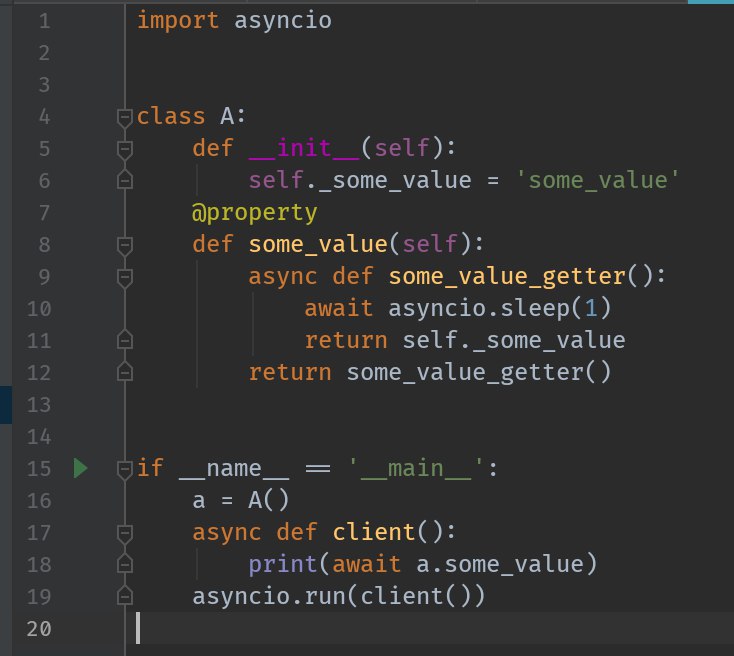Click 'some_value_getter' definition name on line 9

(507, 277)
